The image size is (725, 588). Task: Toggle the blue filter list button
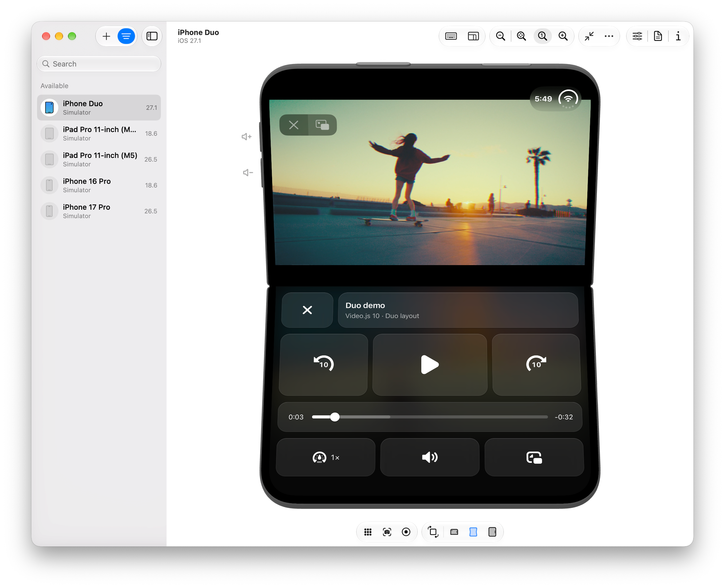point(126,36)
